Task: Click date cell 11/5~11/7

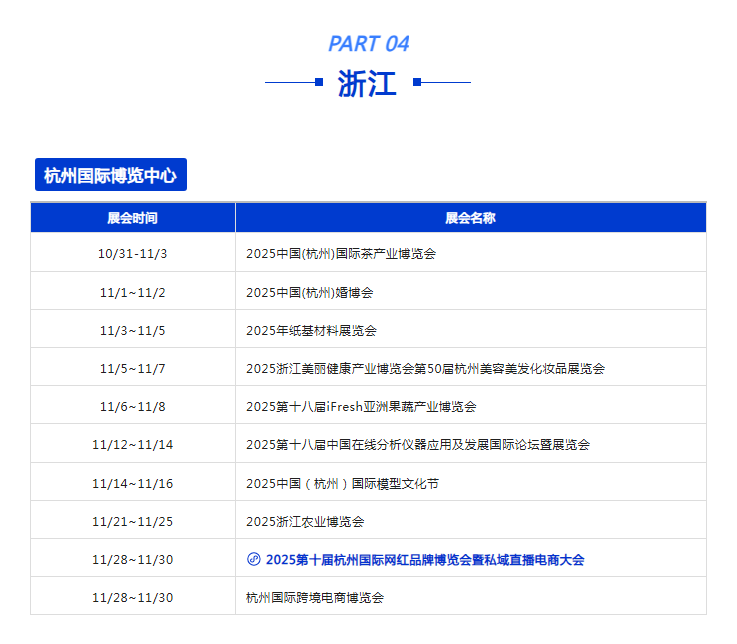Action: click(133, 369)
